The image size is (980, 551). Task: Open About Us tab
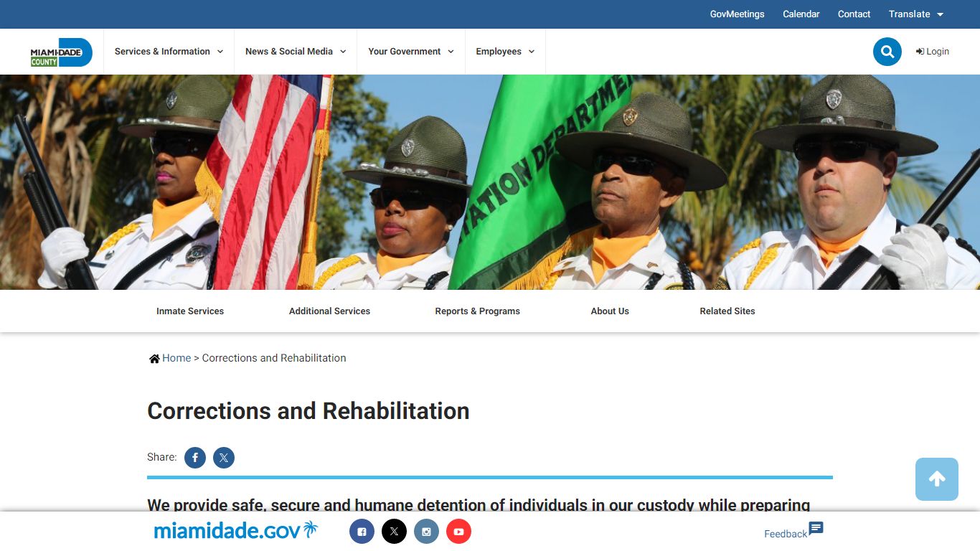pos(610,311)
